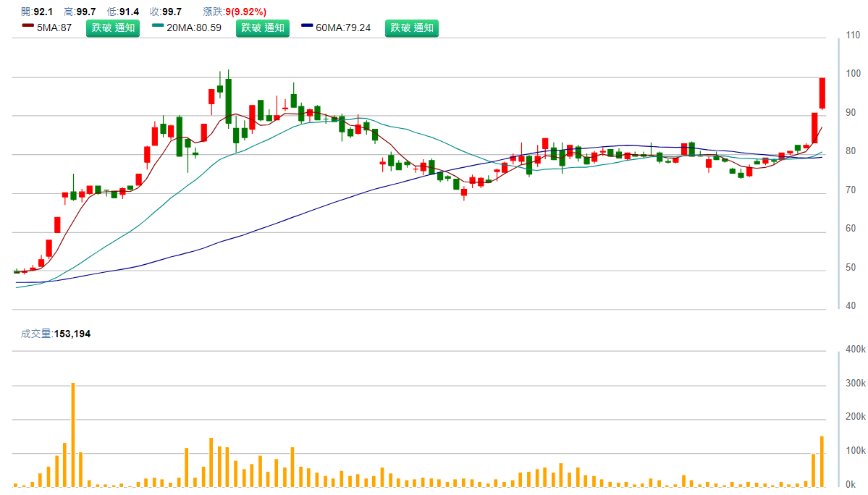This screenshot has width=868, height=495.
Task: Click the 高 99.7 high price text
Action: click(x=80, y=12)
